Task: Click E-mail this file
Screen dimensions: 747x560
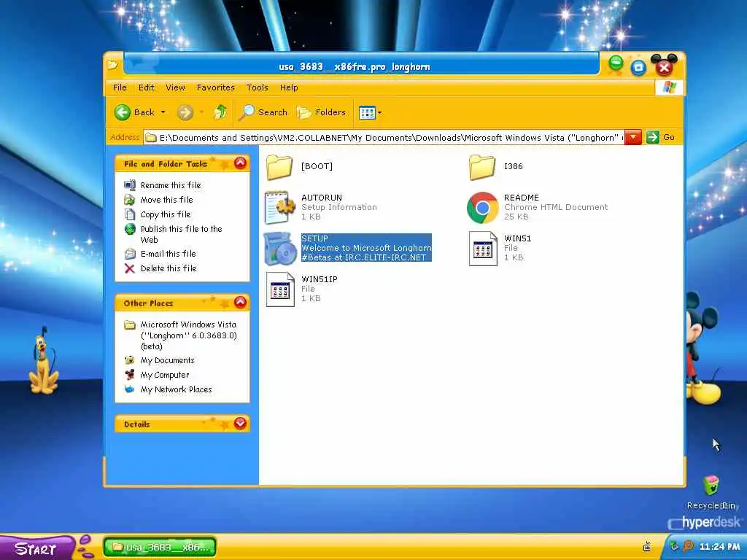Action: coord(169,254)
